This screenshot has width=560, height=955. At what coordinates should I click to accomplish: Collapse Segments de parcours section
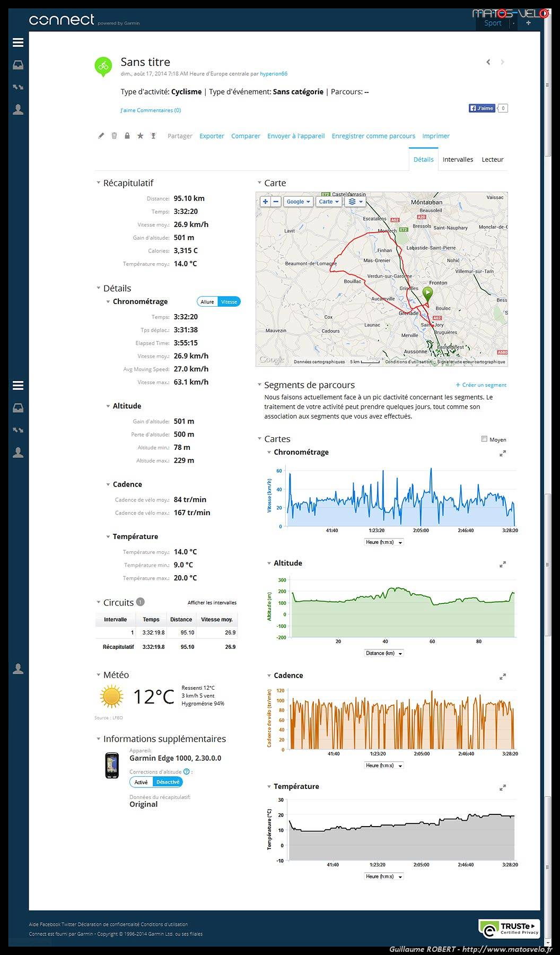[x=259, y=385]
